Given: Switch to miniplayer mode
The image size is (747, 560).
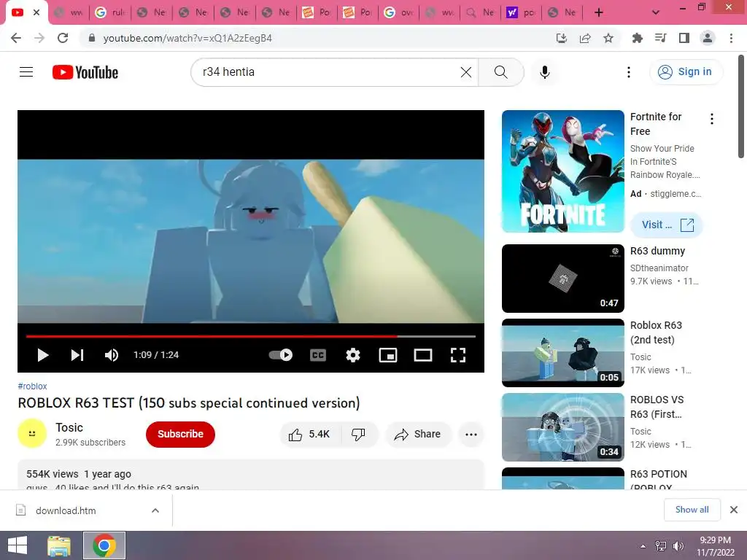Looking at the screenshot, I should [x=388, y=355].
